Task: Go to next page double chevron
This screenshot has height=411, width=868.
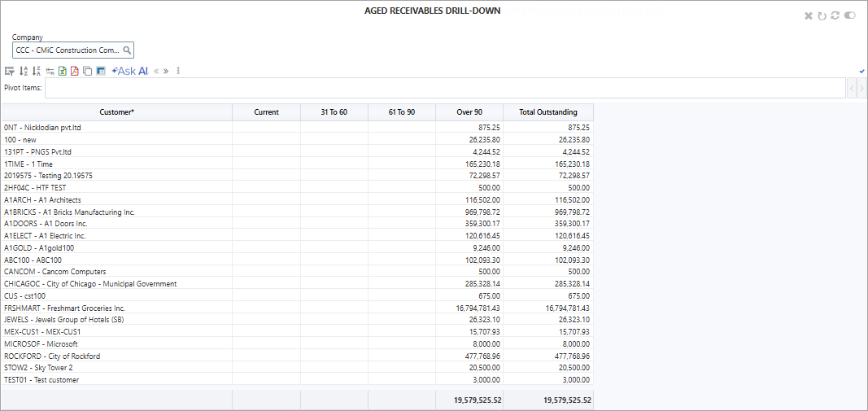Action: coord(166,71)
